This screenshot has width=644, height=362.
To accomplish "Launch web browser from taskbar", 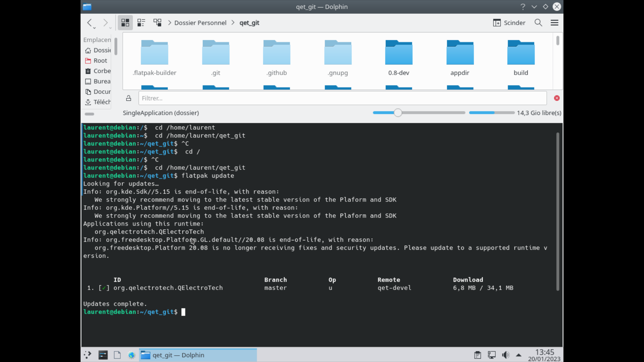I will point(131,355).
